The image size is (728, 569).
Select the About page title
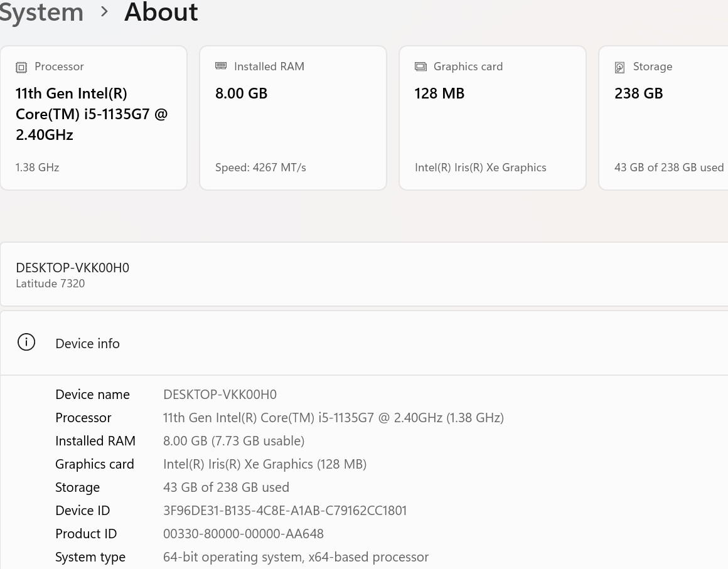click(161, 11)
